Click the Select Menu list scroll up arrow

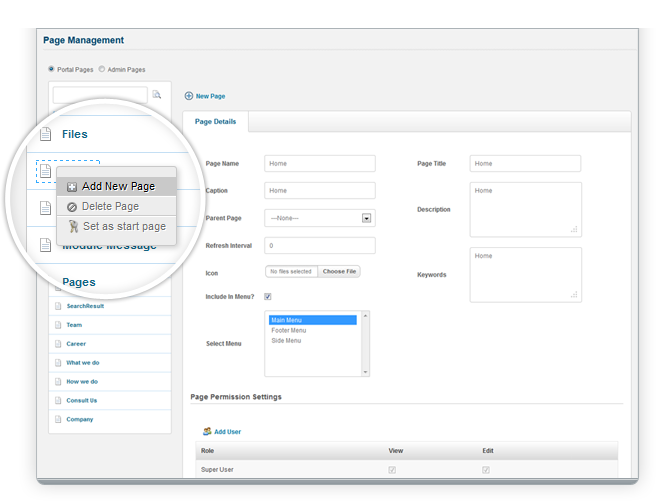pos(365,316)
